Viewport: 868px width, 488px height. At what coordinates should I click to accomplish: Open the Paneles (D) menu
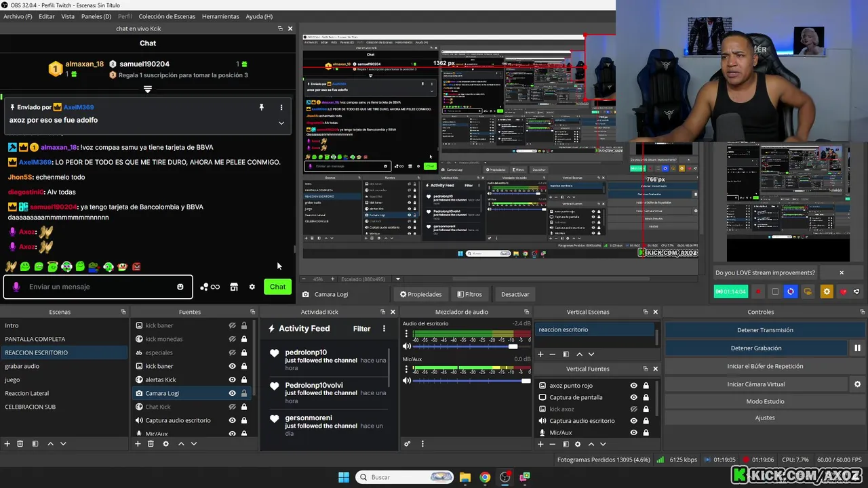point(96,16)
